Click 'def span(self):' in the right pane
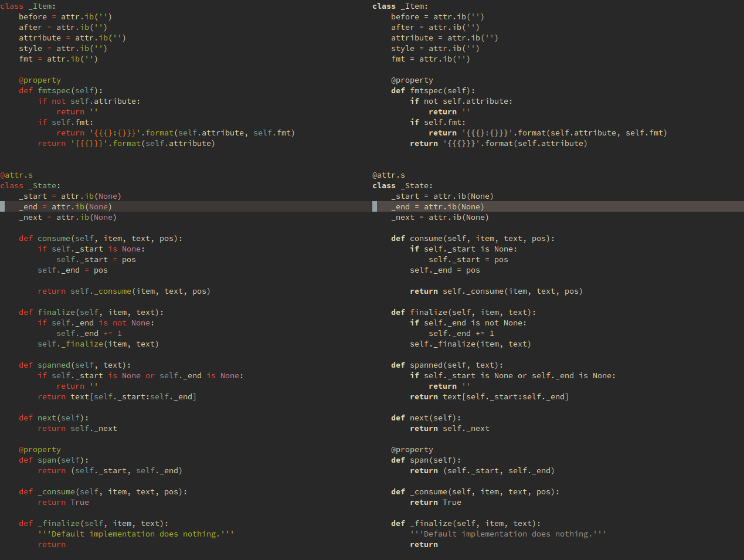 pyautogui.click(x=426, y=460)
